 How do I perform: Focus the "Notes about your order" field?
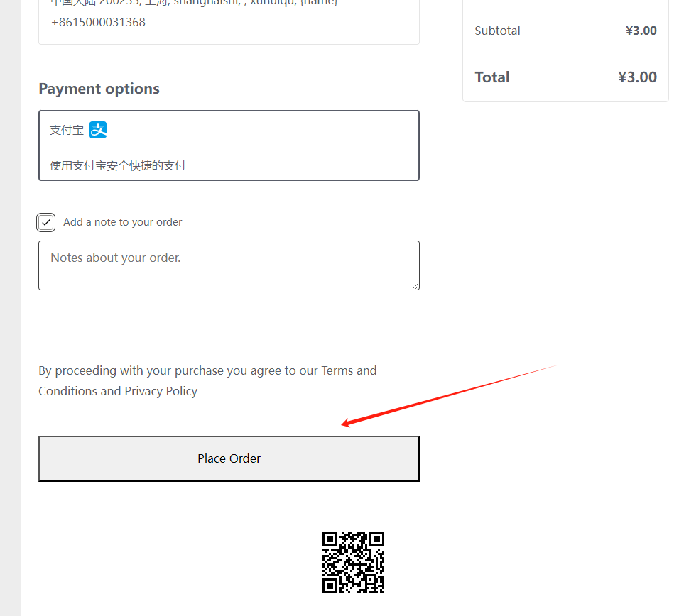coord(229,265)
